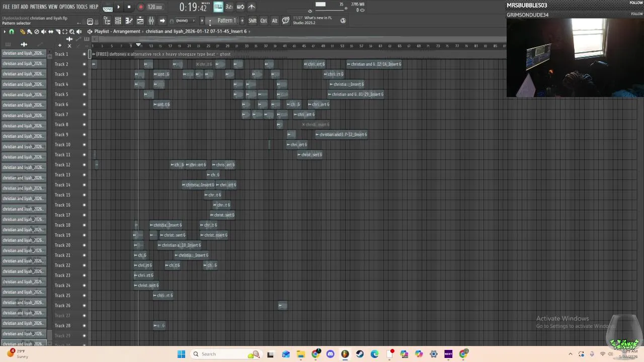Click the arrow left of Pattern 1
This screenshot has height=362, width=644.
[x=202, y=21]
